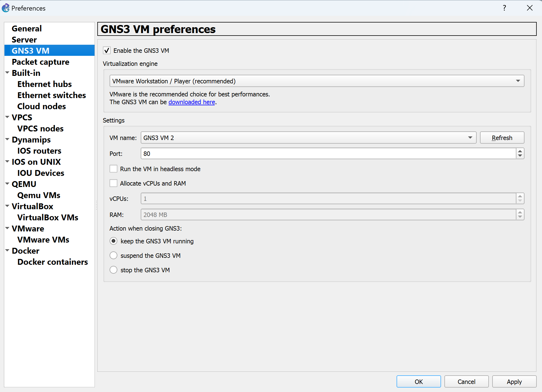Screen dimensions: 542x392
Task: Select "stop the GNS3 VM" option
Action: tap(113, 270)
